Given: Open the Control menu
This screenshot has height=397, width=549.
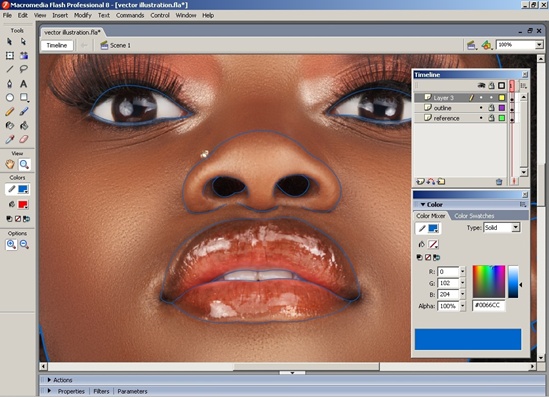Looking at the screenshot, I should click(x=160, y=15).
